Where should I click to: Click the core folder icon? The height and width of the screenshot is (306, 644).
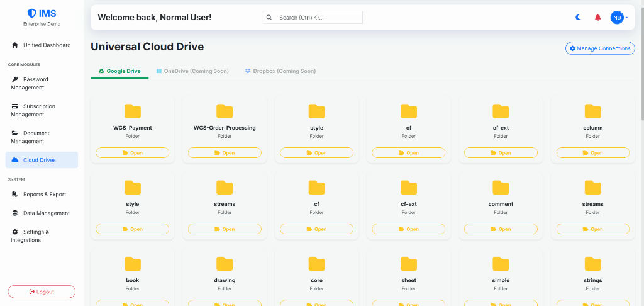pyautogui.click(x=317, y=264)
